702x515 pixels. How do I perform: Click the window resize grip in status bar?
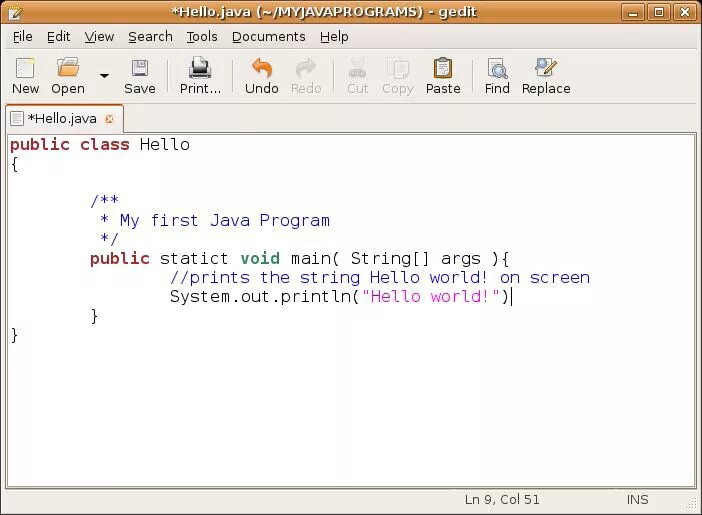coord(691,504)
